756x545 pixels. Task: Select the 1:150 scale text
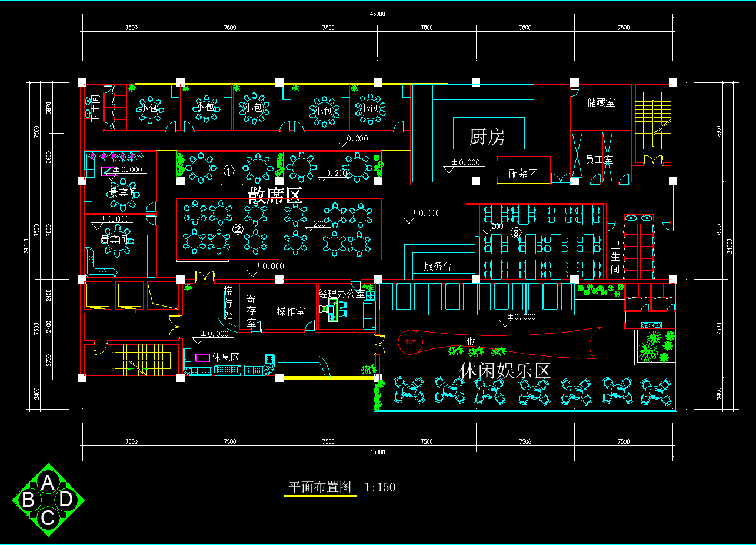click(380, 487)
